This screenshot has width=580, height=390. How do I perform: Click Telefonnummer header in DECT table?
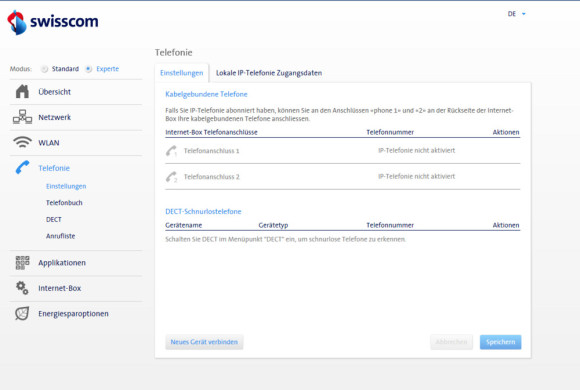coord(390,225)
